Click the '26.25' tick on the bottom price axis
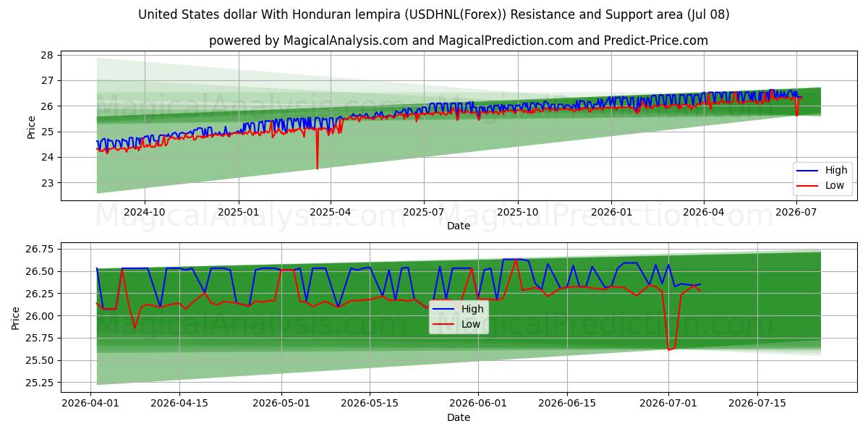Screen dimensions: 868x434 (41, 294)
